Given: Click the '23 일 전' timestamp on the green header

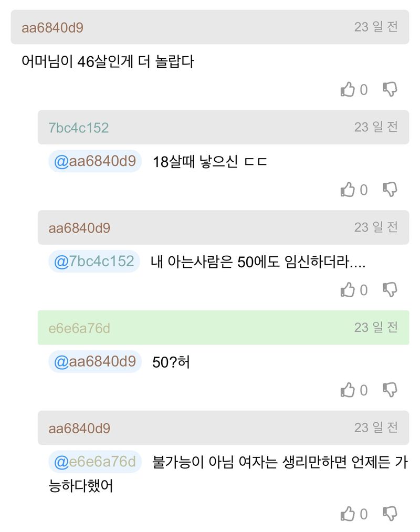Looking at the screenshot, I should tap(376, 328).
